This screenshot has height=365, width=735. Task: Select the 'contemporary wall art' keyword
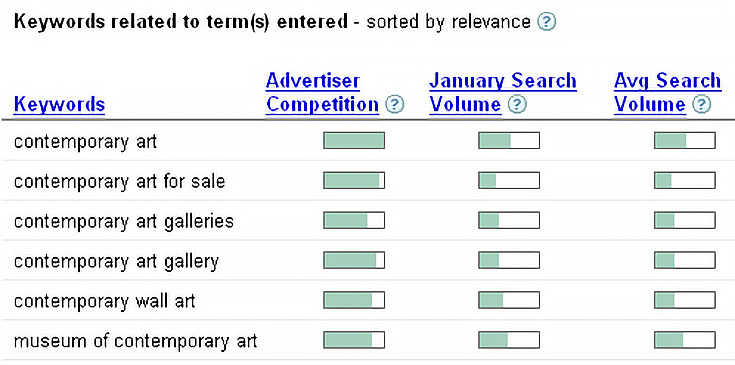click(105, 300)
